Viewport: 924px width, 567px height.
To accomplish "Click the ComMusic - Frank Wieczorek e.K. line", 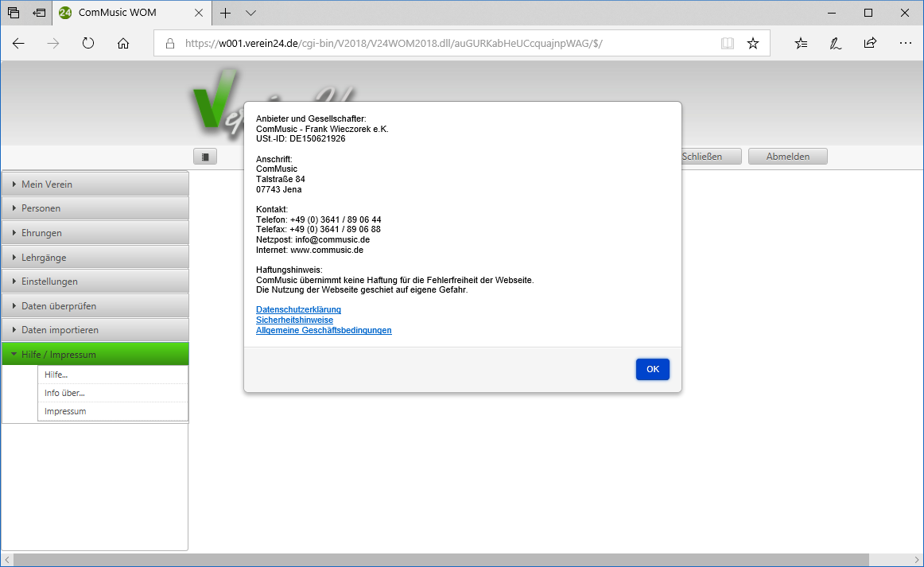I will tap(322, 129).
